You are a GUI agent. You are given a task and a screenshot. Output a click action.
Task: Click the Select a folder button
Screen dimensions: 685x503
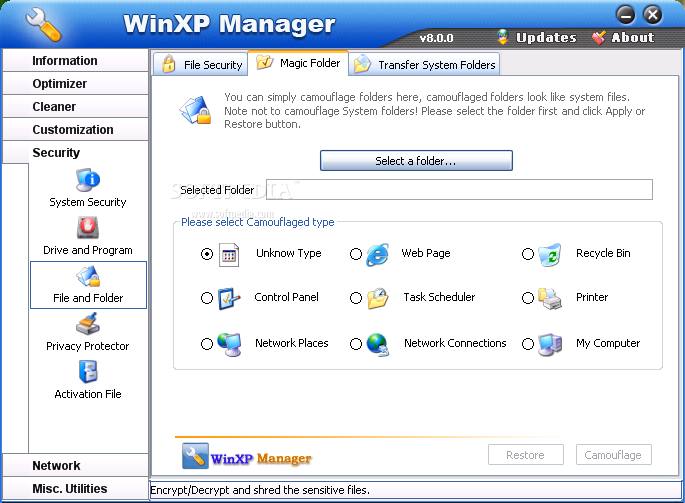[x=416, y=161]
